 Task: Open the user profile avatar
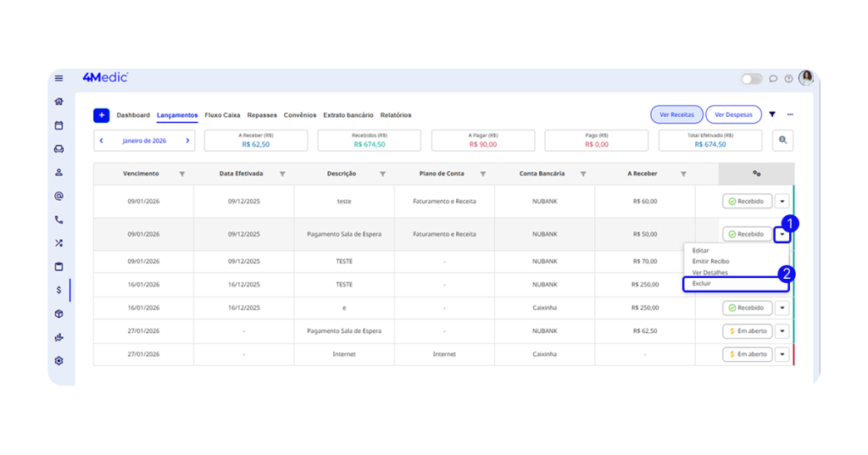(805, 78)
